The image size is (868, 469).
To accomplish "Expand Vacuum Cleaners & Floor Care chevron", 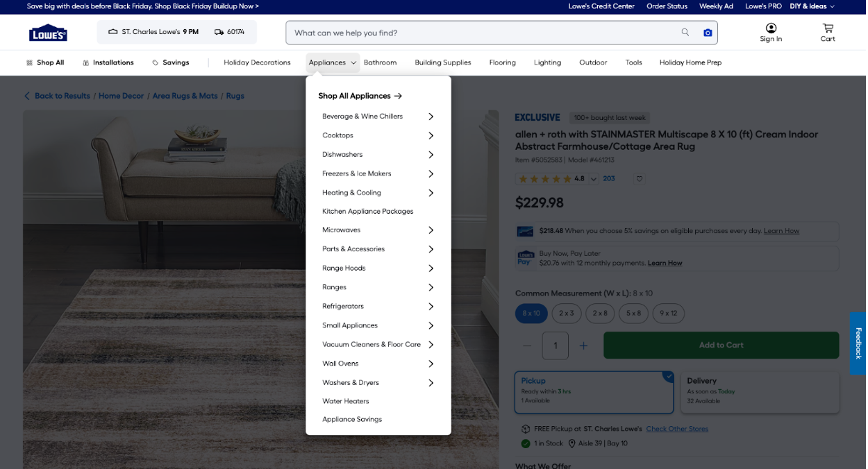I will pos(431,344).
